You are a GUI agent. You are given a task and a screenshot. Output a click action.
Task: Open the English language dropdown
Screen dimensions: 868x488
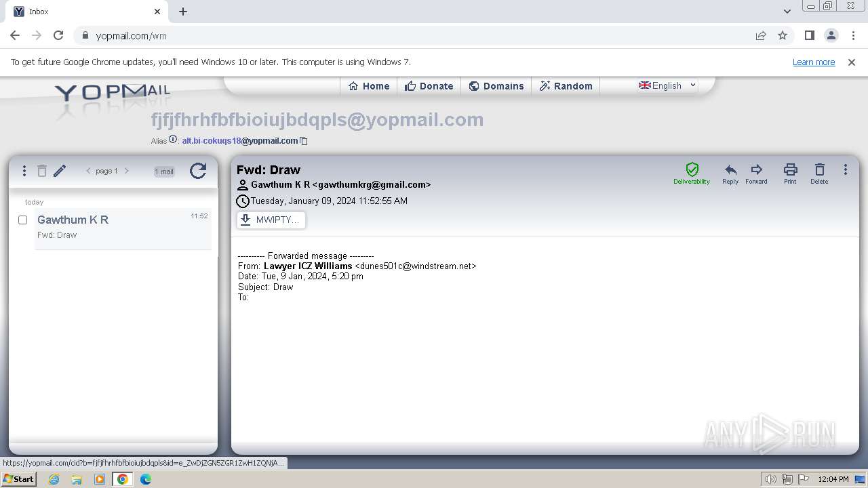(667, 85)
